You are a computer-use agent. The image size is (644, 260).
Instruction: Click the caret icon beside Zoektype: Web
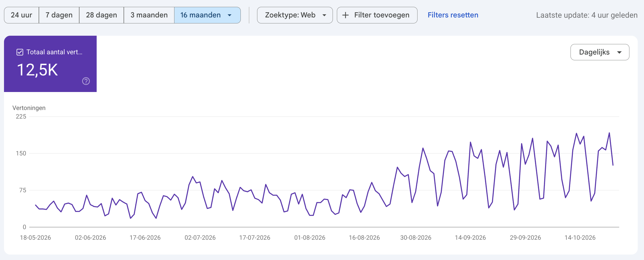(324, 15)
